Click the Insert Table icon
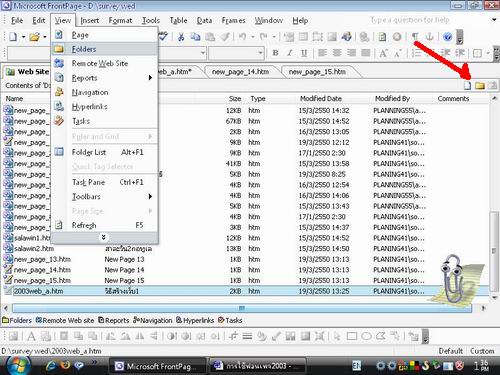Screen dimensions: 500x375 [x=303, y=37]
